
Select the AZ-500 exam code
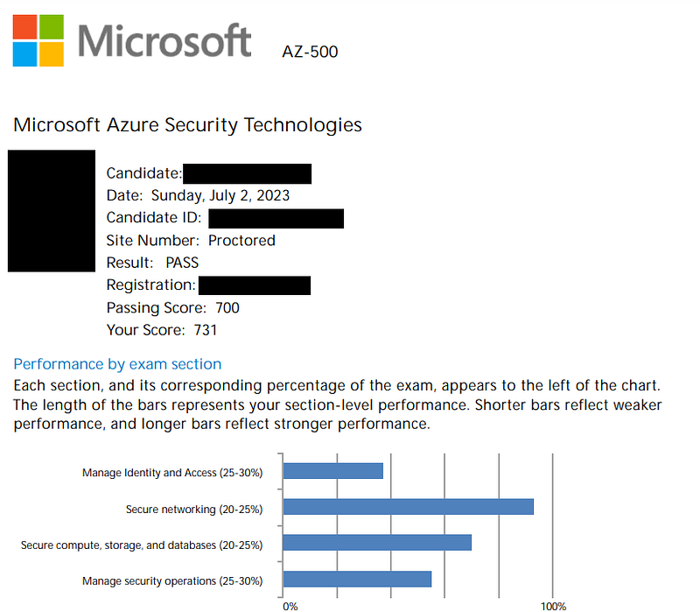click(310, 52)
